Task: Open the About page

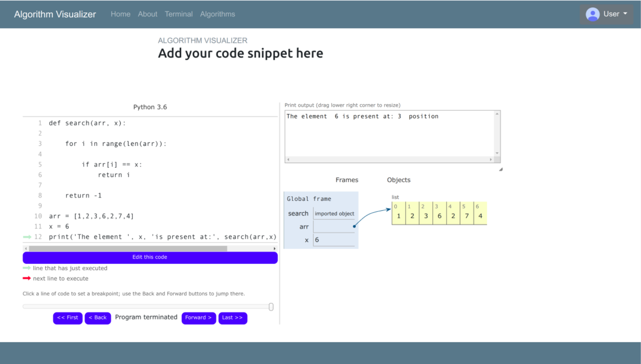Action: coord(147,14)
